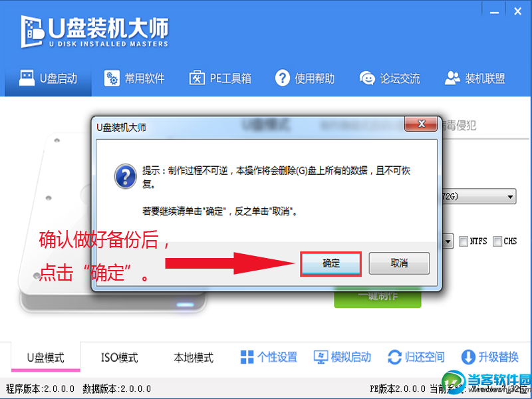Open the 常用软件 gear icon

(112, 78)
